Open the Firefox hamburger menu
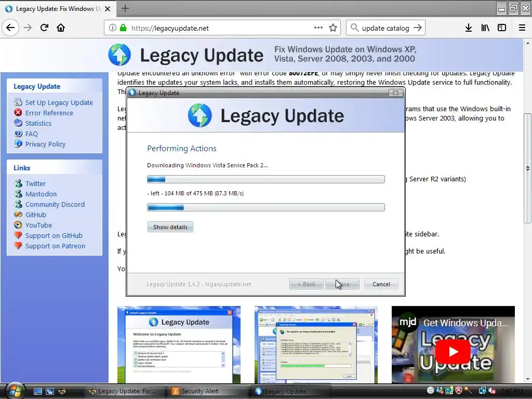Image resolution: width=532 pixels, height=399 pixels. point(522,28)
